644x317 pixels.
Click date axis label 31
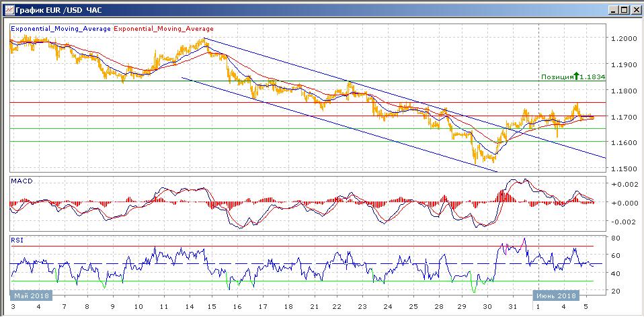(512, 307)
